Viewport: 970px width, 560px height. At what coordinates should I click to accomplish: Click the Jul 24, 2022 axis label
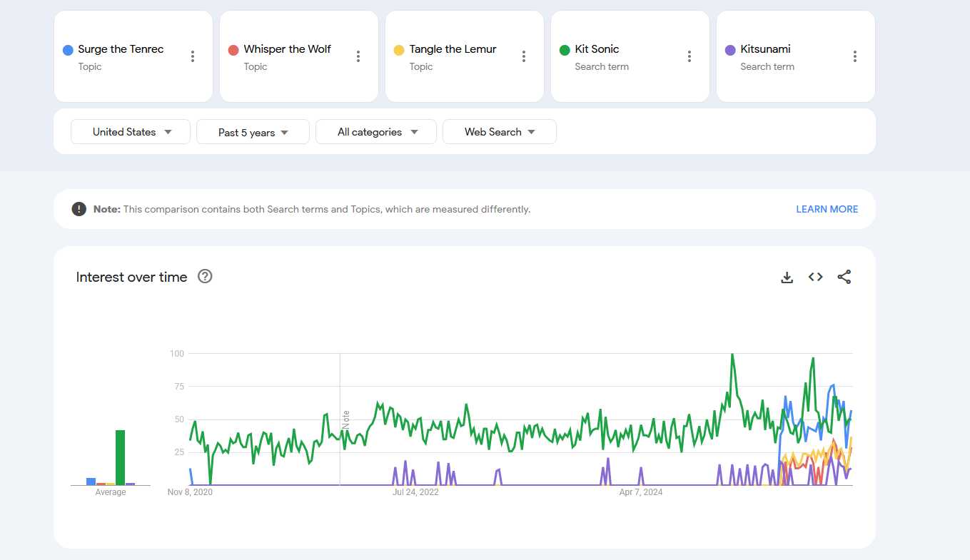point(415,492)
